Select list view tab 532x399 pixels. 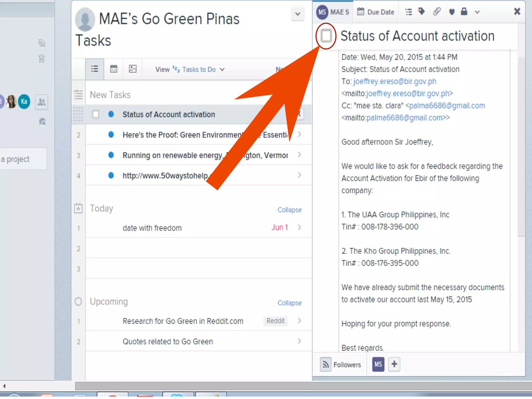pos(95,69)
